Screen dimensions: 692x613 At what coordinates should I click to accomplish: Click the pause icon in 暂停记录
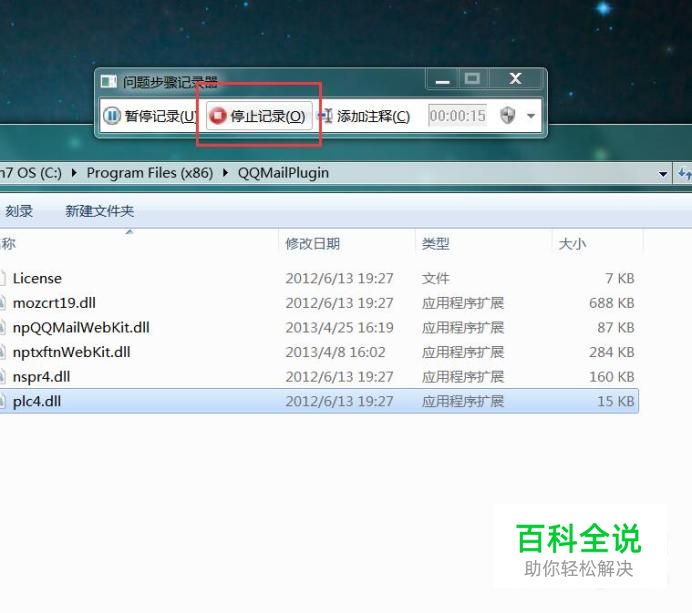pyautogui.click(x=112, y=116)
